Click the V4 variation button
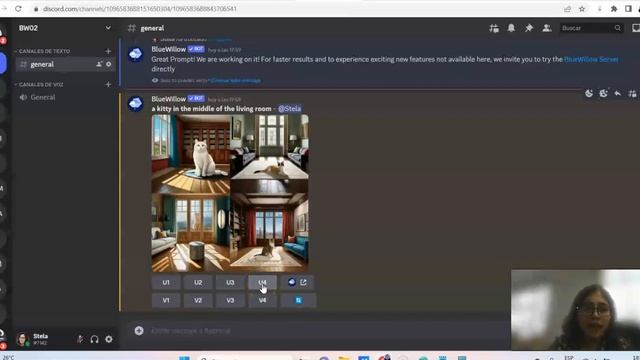Image resolution: width=640 pixels, height=360 pixels. pos(262,300)
